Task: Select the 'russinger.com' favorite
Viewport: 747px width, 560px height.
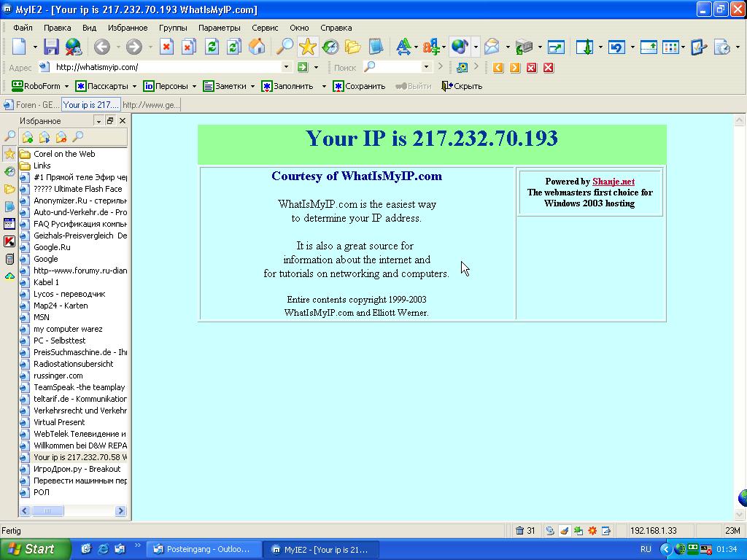Action: (58, 376)
